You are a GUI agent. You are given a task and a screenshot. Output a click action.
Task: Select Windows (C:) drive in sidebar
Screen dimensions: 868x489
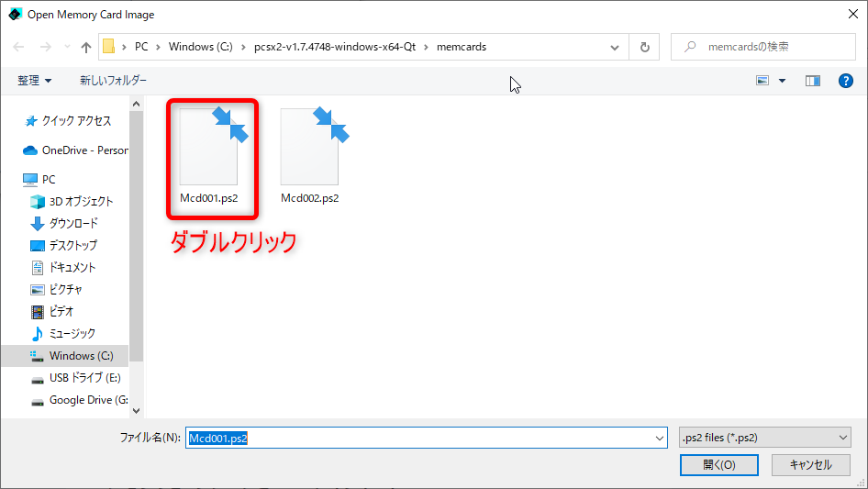(x=65, y=356)
